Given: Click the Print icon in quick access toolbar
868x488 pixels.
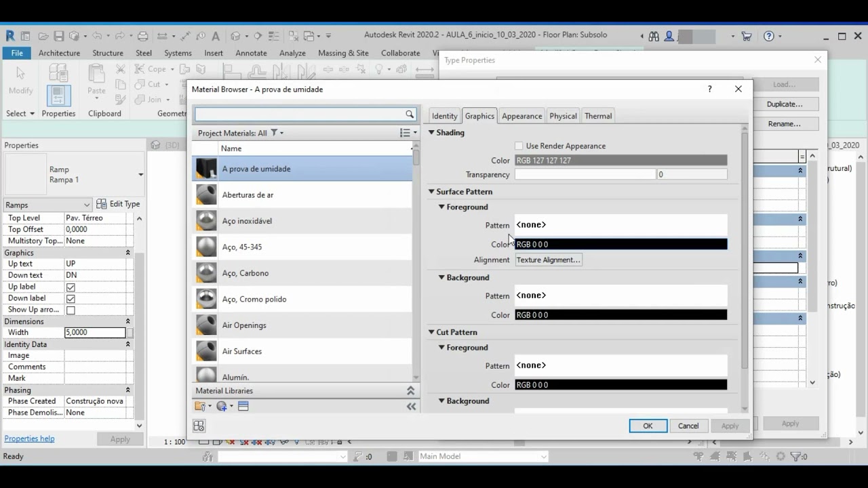Looking at the screenshot, I should point(142,36).
